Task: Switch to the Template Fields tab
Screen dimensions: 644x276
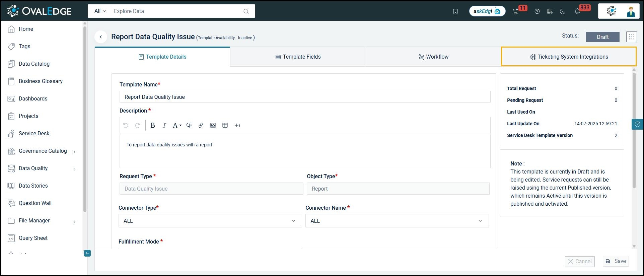Action: [298, 57]
